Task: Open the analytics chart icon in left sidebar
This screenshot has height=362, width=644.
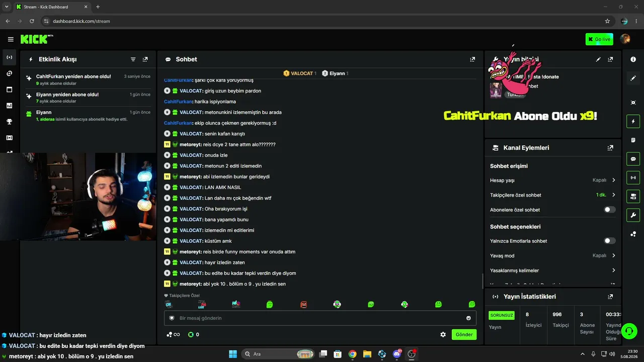Action: tap(10, 106)
